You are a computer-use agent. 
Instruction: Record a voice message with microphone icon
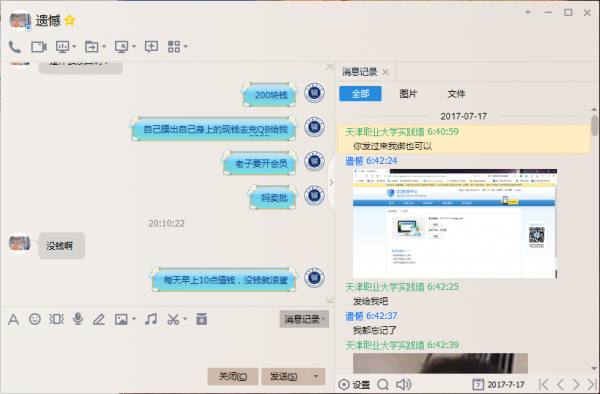point(78,319)
